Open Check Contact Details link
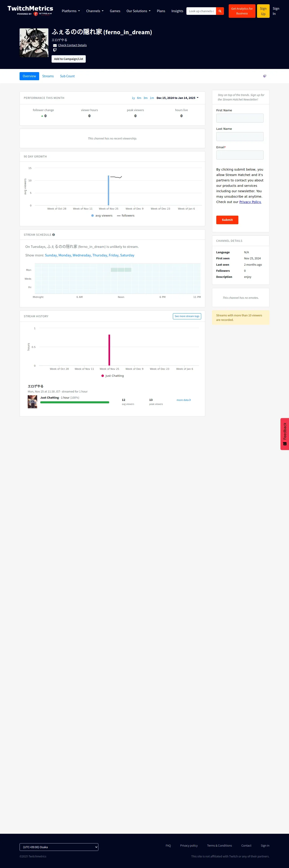 tap(72, 45)
